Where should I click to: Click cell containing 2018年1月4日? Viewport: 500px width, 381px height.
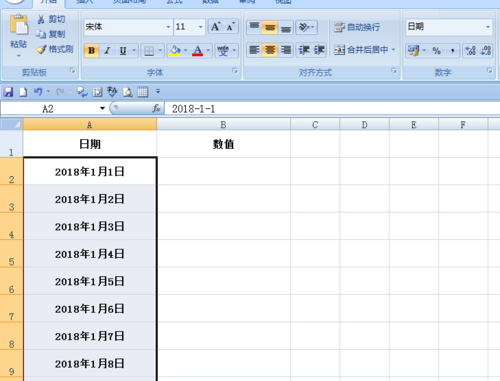[x=90, y=254]
